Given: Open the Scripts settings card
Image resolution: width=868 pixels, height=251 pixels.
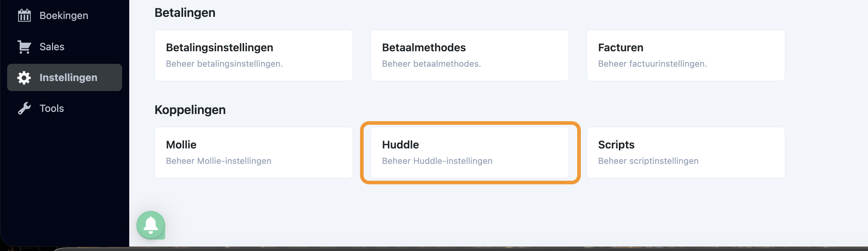Looking at the screenshot, I should click(686, 152).
